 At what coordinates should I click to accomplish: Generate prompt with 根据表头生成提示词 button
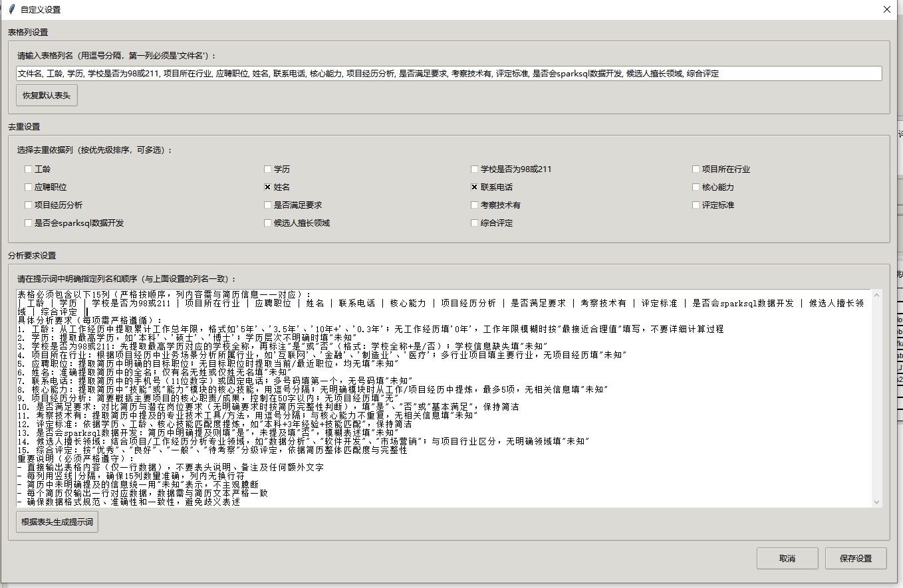[x=58, y=522]
